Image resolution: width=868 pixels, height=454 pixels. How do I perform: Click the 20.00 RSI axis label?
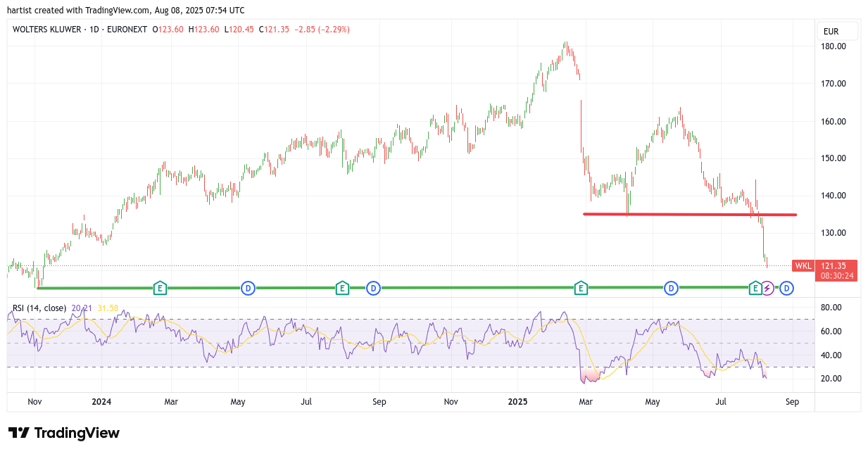[831, 379]
